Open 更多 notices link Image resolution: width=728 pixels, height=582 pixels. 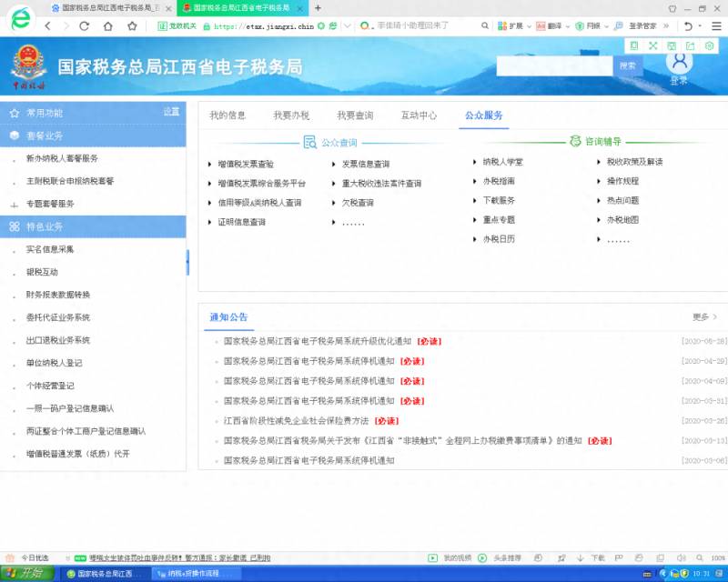pyautogui.click(x=704, y=317)
